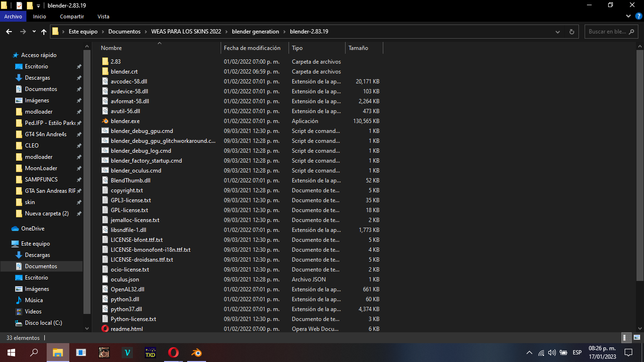Screen dimensions: 644x362
Task: Click the pin icon next to CLEO
Action: click(79, 146)
